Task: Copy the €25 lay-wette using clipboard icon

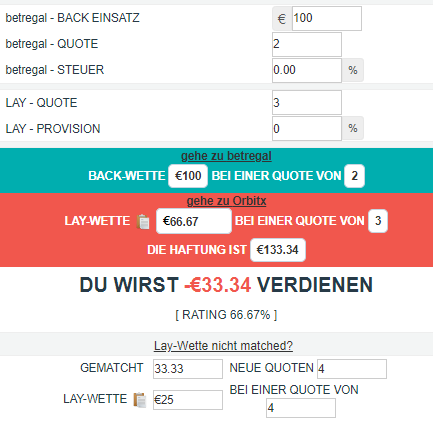Action: click(x=140, y=400)
